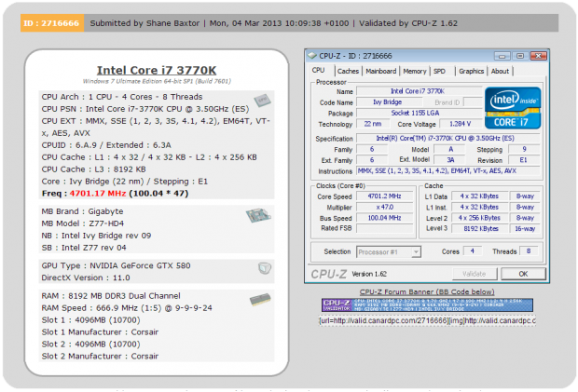Expand the Processor #1 selection dropdown

click(x=416, y=252)
